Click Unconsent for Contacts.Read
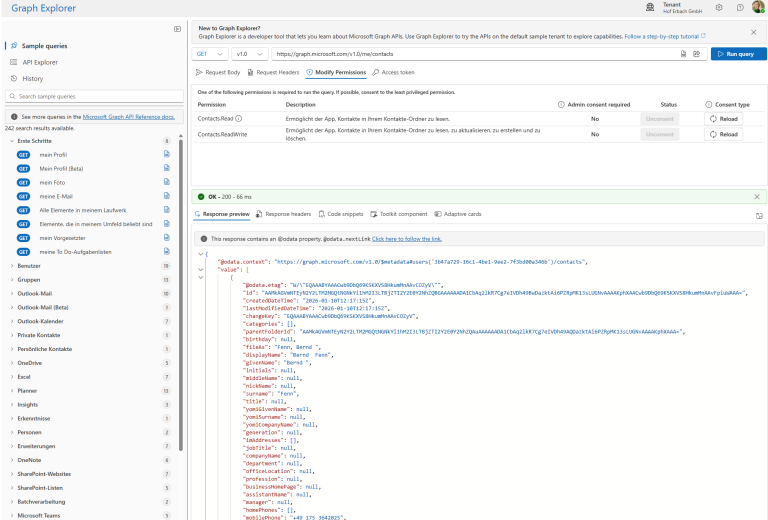768x520 pixels. point(659,119)
